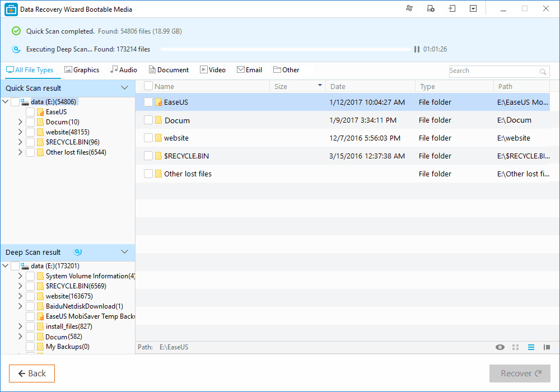560x392 pixels.
Task: Expand Other lost files(6544) tree node
Action: coord(20,152)
